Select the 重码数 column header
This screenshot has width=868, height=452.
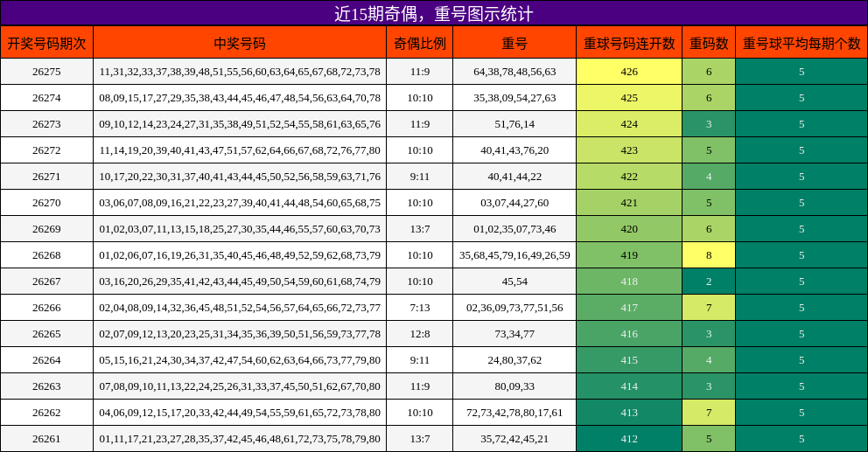tap(709, 43)
